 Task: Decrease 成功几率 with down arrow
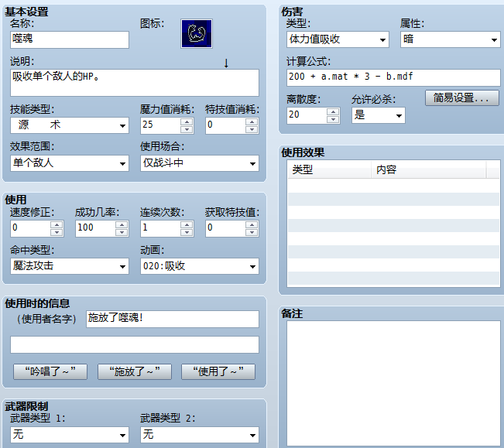tap(122, 232)
